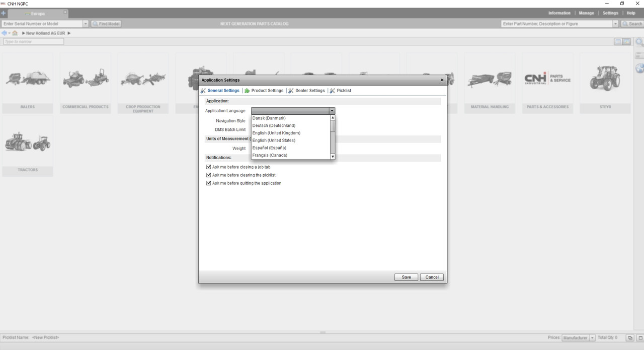
Task: Expand the serial number history dropdown
Action: [86, 24]
